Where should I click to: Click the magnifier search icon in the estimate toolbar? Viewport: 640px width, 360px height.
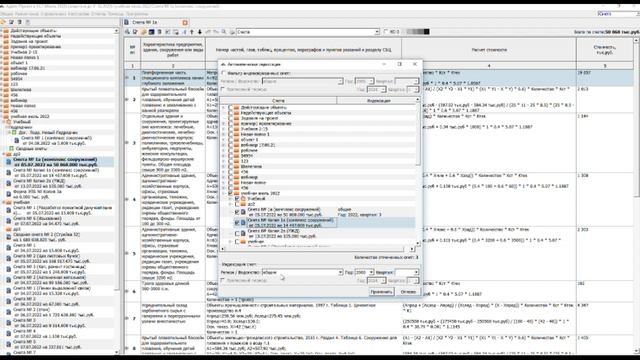(224, 32)
